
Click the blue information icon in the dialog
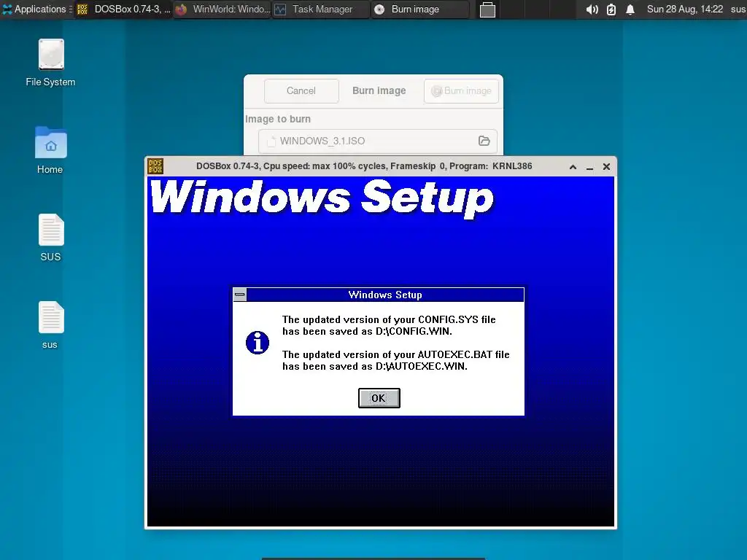click(258, 343)
